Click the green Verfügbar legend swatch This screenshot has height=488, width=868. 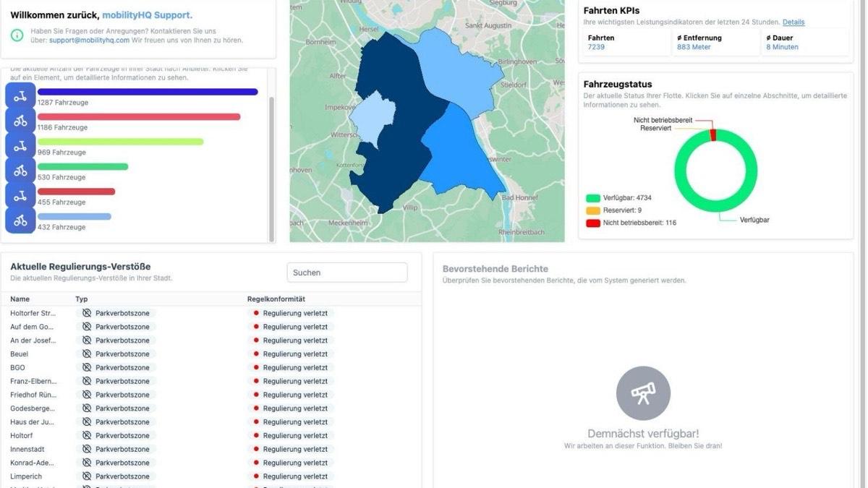click(593, 197)
